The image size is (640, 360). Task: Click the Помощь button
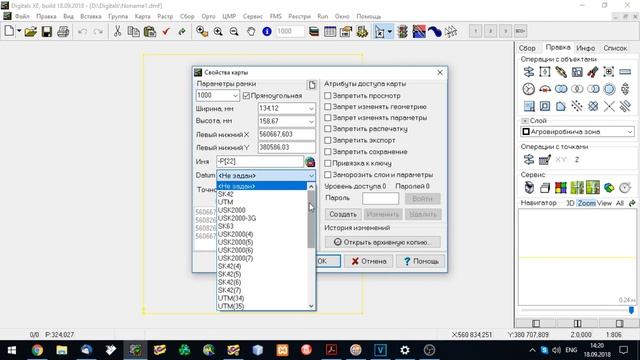[x=421, y=261]
